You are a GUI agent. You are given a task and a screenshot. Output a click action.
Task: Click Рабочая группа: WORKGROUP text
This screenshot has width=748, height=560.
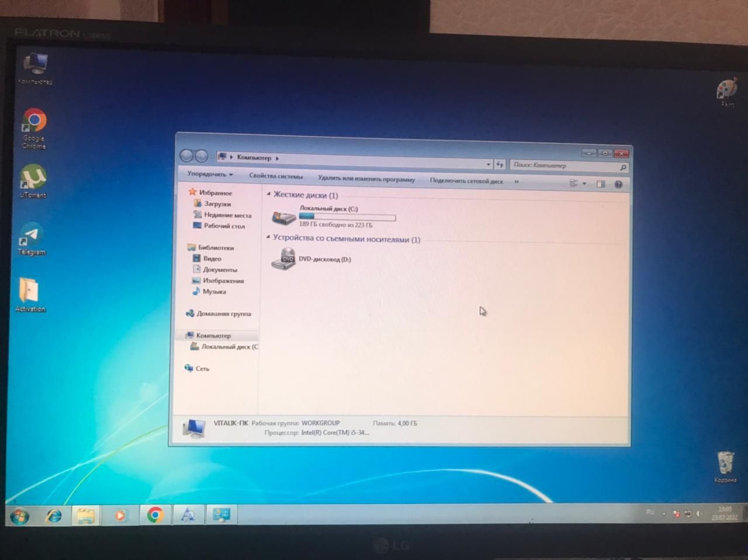pos(296,423)
